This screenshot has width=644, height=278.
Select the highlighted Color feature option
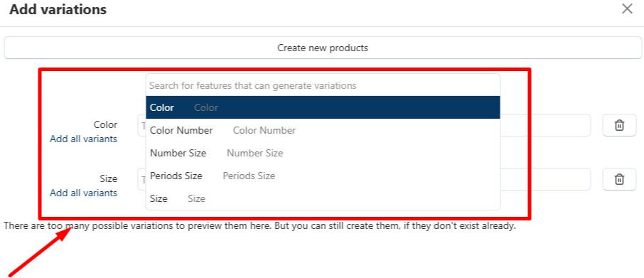coord(323,107)
